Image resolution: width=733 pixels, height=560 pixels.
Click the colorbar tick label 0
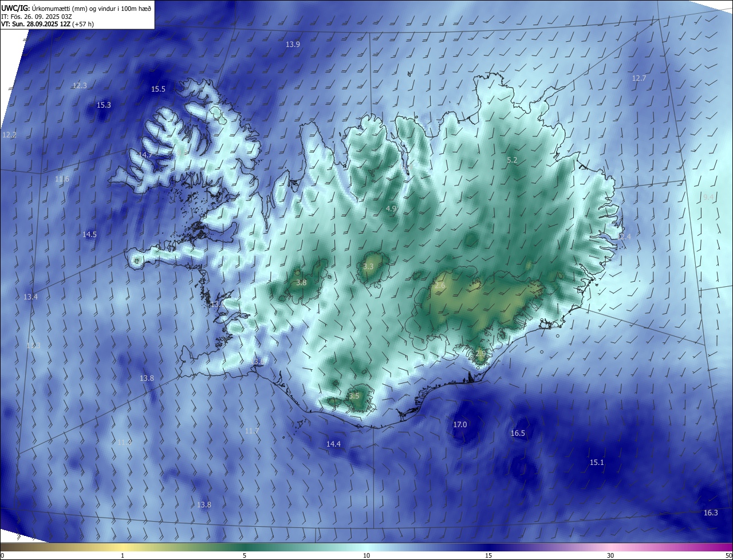(x=2, y=555)
